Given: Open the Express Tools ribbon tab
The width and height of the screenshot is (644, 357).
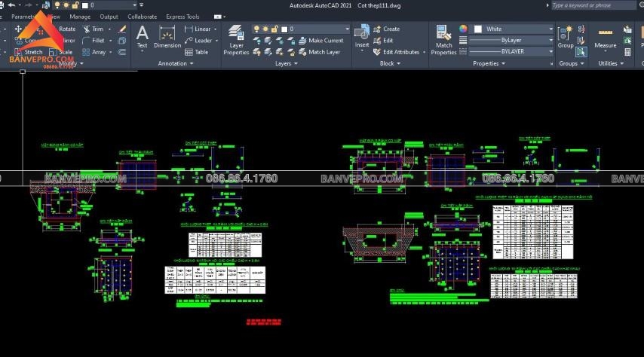Looking at the screenshot, I should (182, 17).
